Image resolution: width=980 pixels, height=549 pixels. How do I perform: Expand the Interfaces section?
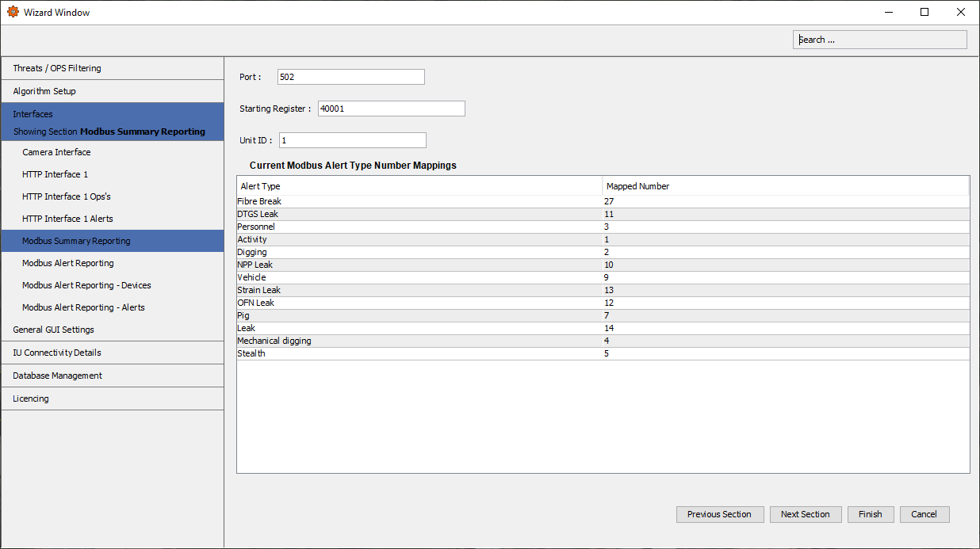(x=33, y=113)
